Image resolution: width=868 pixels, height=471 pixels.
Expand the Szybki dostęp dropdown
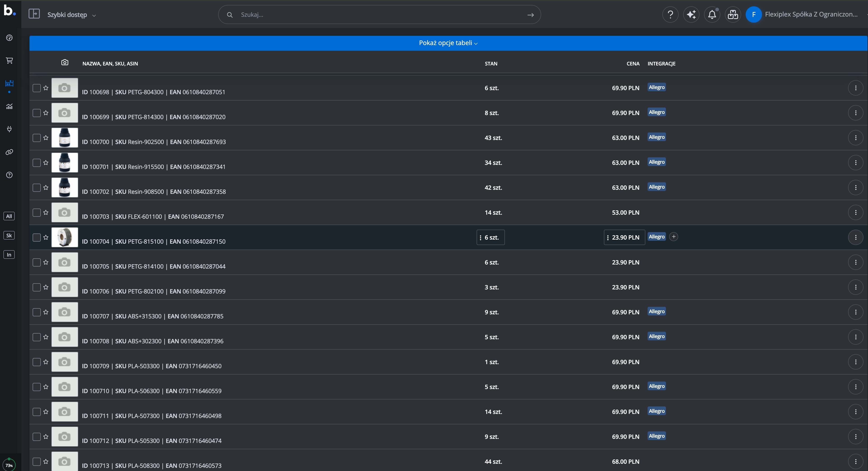pyautogui.click(x=71, y=15)
